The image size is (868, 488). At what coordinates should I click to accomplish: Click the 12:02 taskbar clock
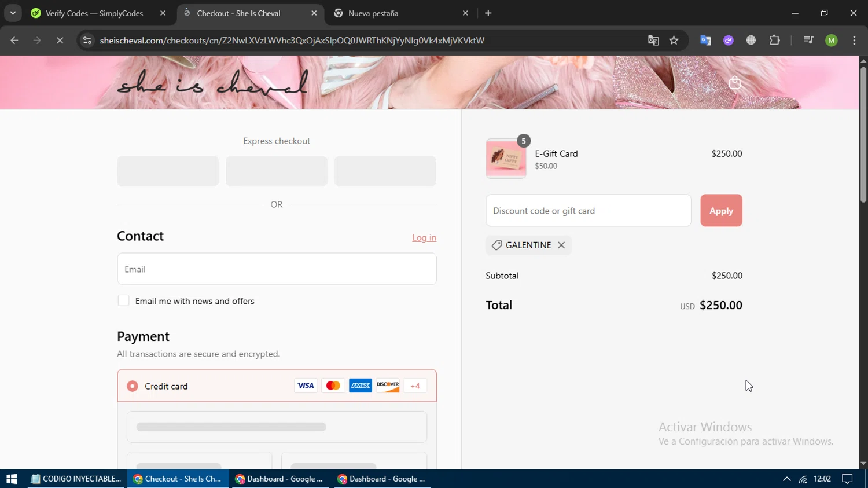pyautogui.click(x=822, y=479)
